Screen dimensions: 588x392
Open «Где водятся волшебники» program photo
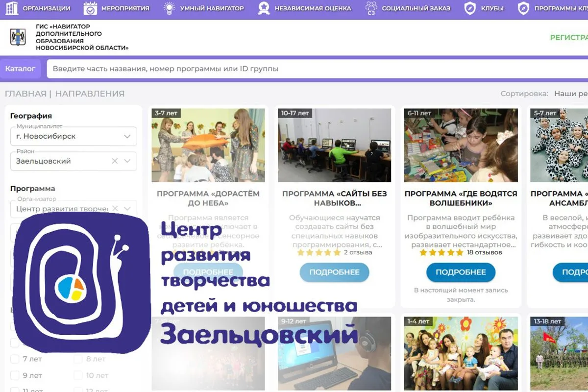click(461, 145)
